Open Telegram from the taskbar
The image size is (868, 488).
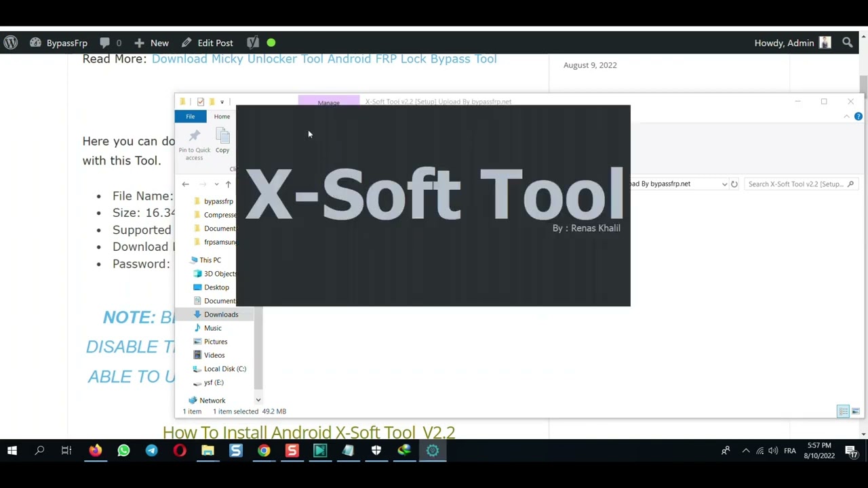[151, 451]
